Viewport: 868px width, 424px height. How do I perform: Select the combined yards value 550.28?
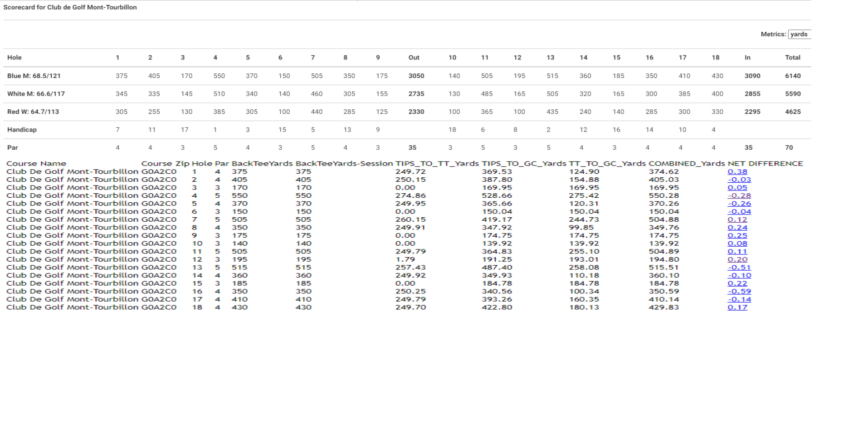pos(663,195)
